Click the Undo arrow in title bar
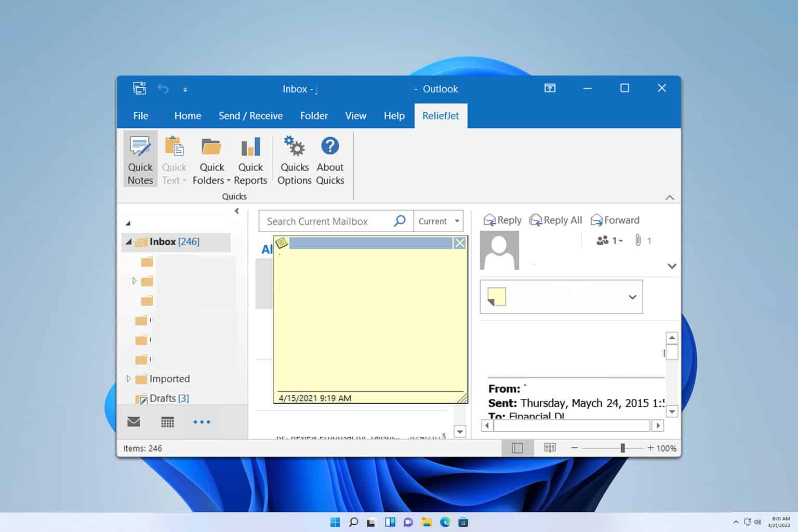This screenshot has width=798, height=532. coord(163,89)
